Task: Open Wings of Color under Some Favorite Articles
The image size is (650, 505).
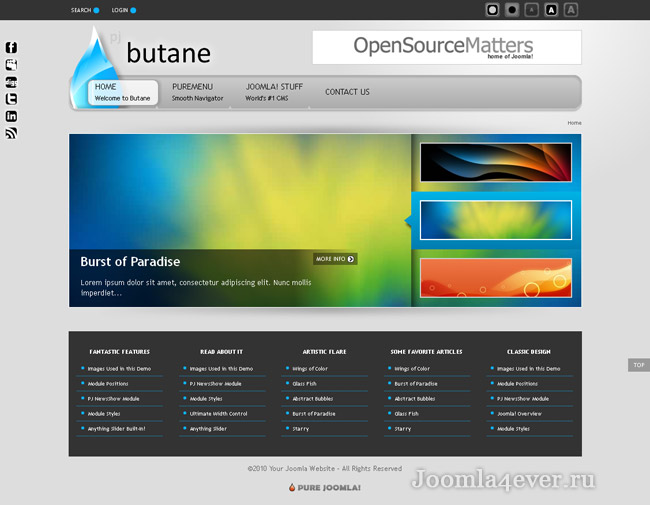Action: point(412,369)
